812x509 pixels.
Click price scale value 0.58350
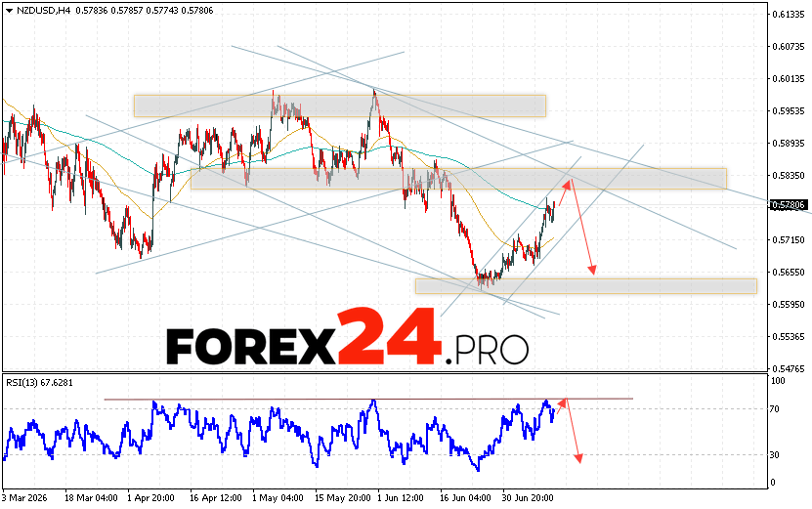[789, 176]
